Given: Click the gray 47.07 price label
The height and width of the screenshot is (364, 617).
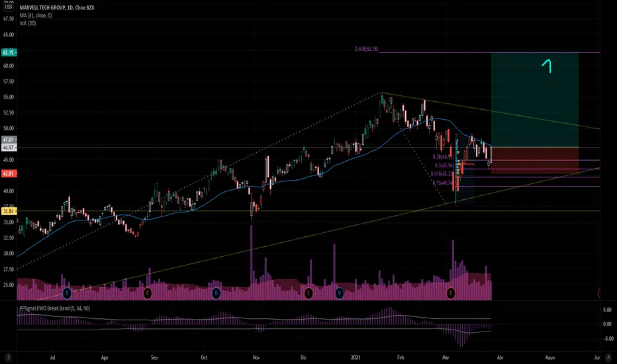Looking at the screenshot, I should (x=8, y=140).
